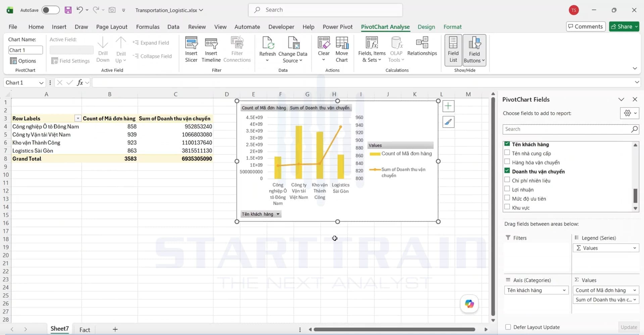Toggle the Field List pane
The height and width of the screenshot is (335, 644).
pyautogui.click(x=453, y=50)
